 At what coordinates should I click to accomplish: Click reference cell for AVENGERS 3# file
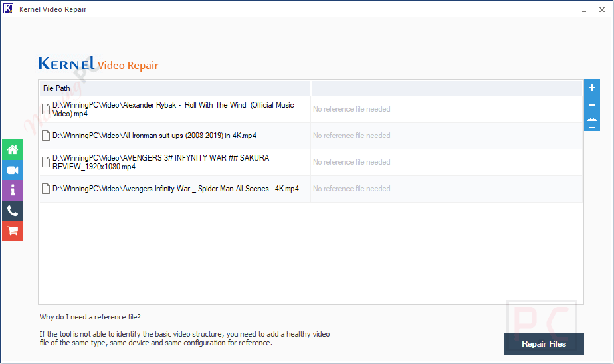[447, 162]
